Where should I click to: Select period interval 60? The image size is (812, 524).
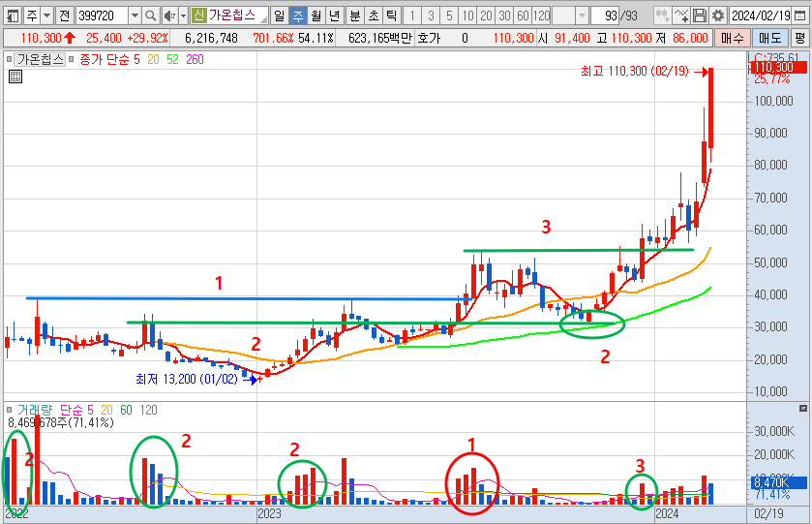[x=523, y=16]
